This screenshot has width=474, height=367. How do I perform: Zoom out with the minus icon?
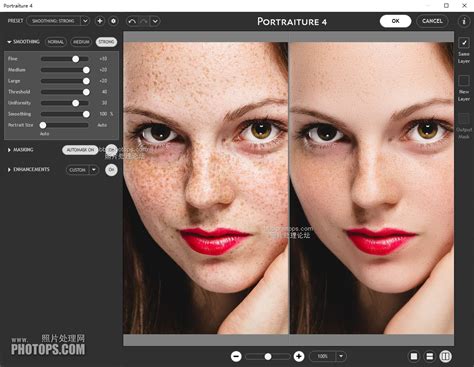tap(236, 357)
